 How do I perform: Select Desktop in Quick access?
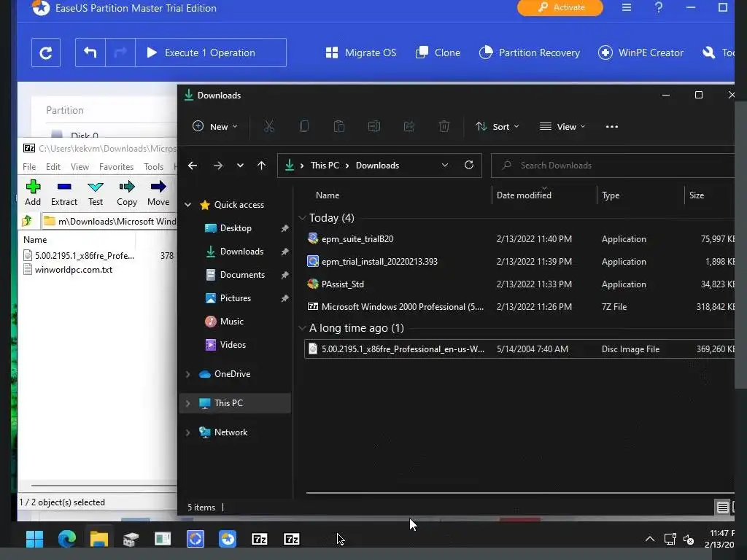[x=236, y=228]
